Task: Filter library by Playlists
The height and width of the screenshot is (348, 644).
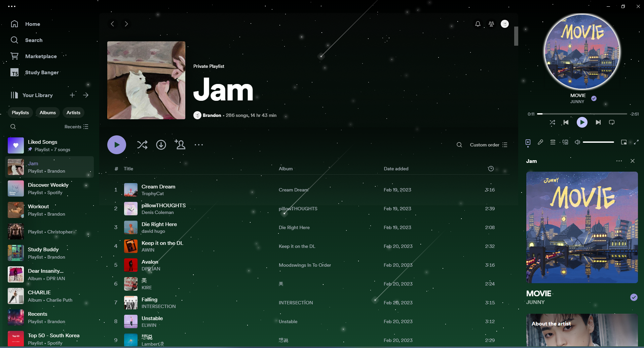Action: tap(20, 113)
